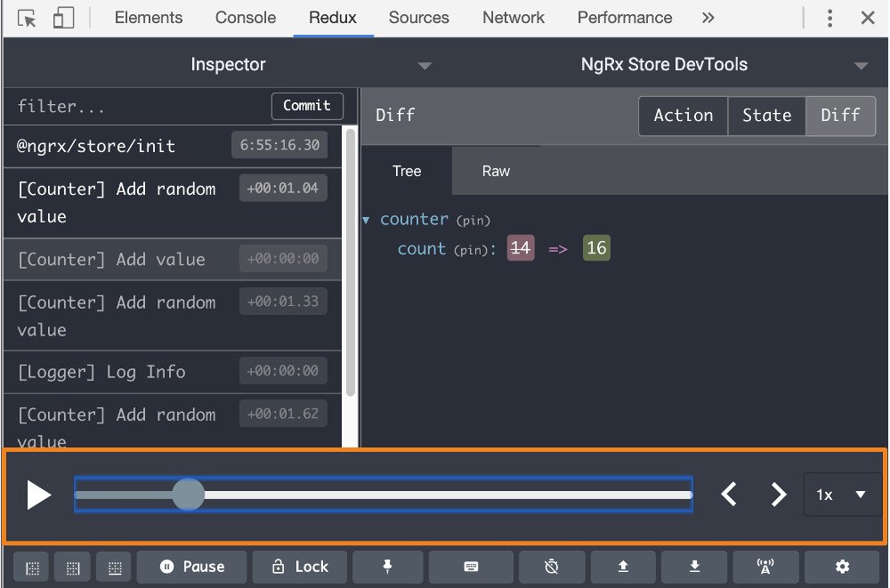Open the remote broadcast icon
This screenshot has width=890, height=588.
765,567
